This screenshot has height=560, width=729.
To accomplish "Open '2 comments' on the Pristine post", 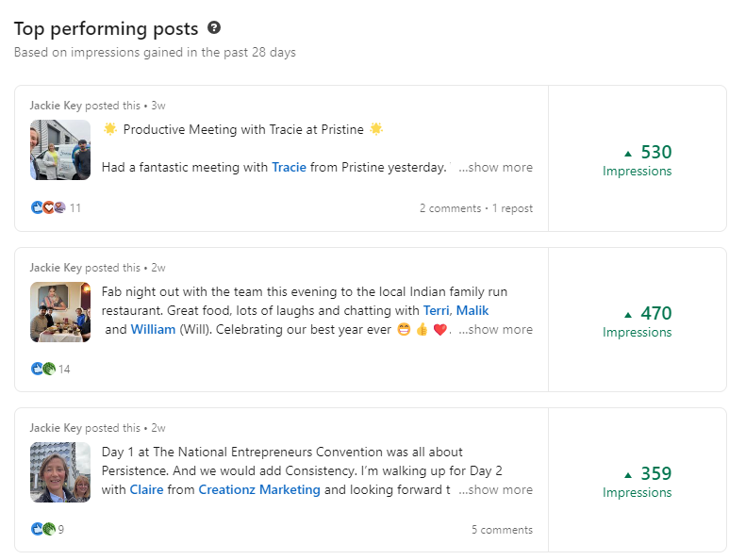I will (450, 208).
